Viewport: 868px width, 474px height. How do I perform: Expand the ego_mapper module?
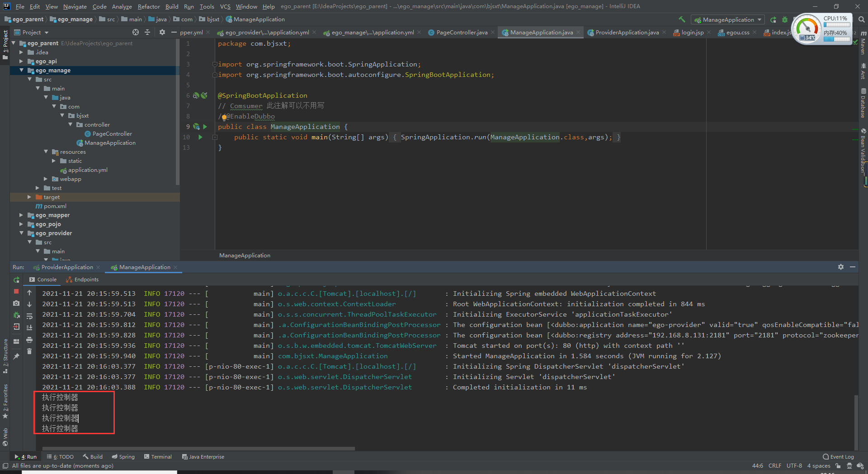[x=21, y=215]
